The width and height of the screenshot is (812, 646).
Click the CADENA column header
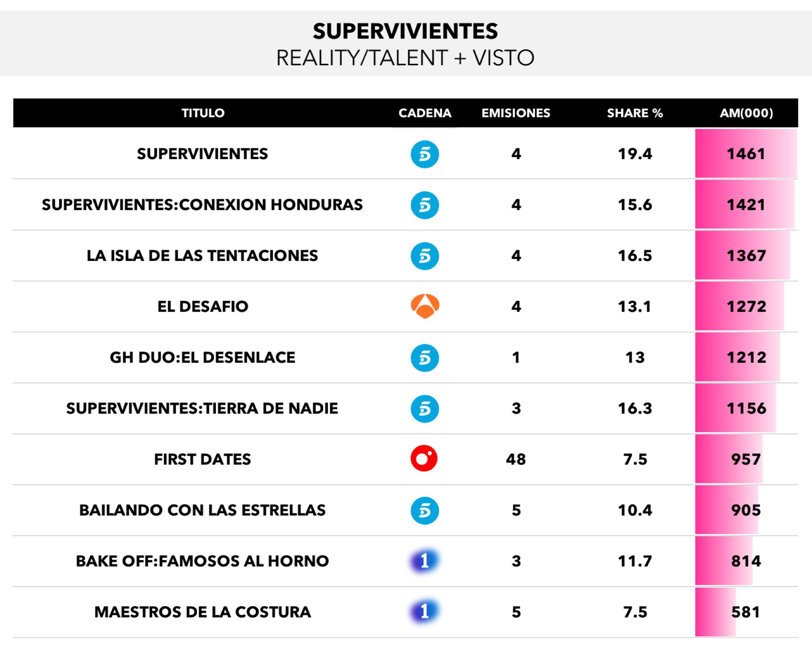coord(425,113)
